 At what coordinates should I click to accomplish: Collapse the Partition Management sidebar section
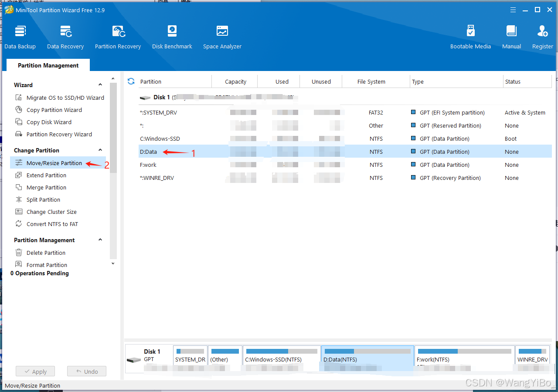point(100,240)
